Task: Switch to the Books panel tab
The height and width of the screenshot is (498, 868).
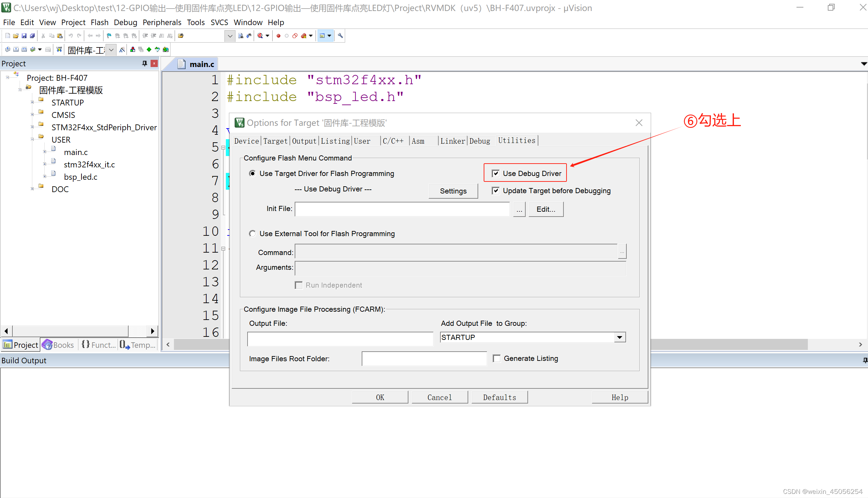Action: [58, 345]
